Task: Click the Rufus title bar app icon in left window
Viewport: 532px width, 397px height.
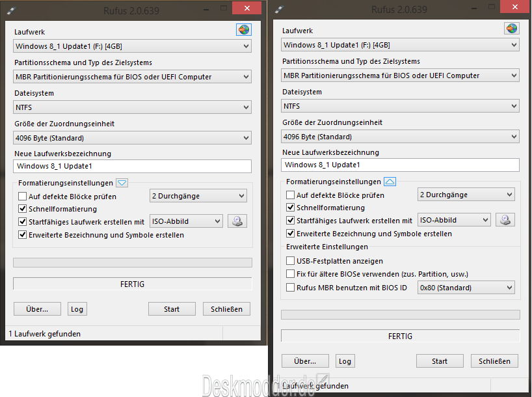Action: (11, 10)
